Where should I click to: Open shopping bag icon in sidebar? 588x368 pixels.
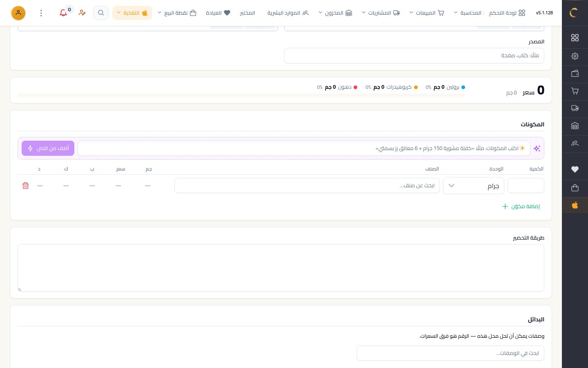(x=575, y=188)
